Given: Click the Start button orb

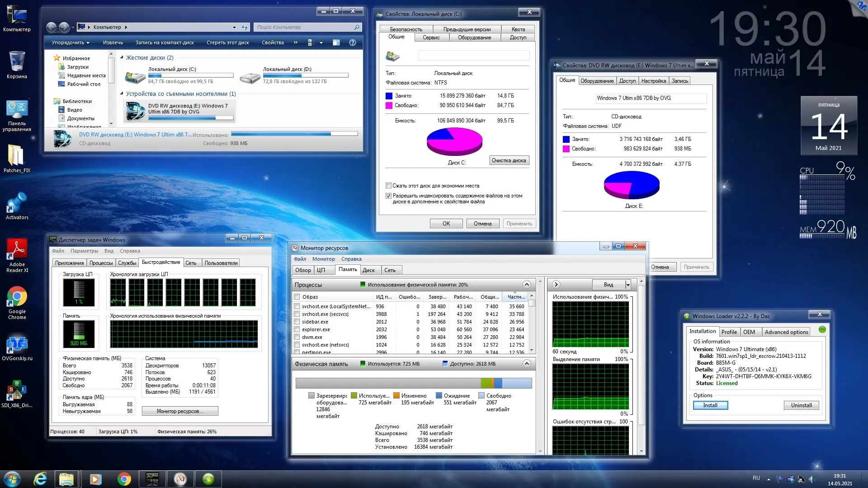Looking at the screenshot, I should pos(12,479).
